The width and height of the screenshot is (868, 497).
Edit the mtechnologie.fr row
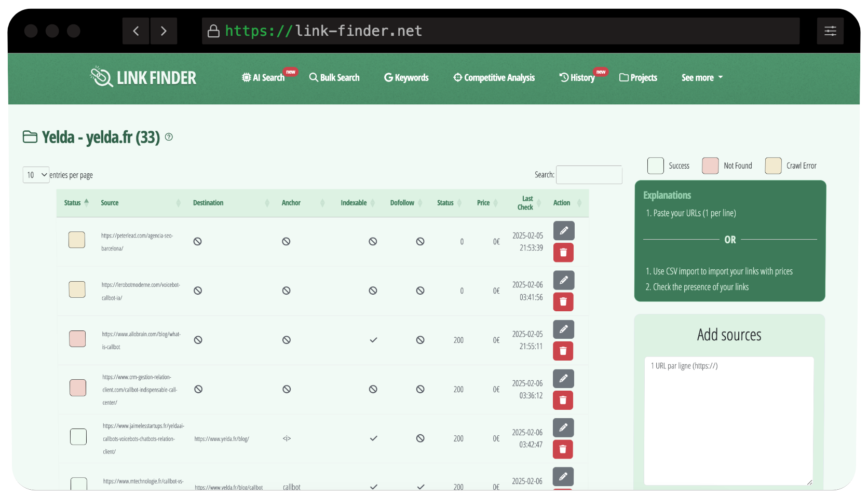point(564,477)
